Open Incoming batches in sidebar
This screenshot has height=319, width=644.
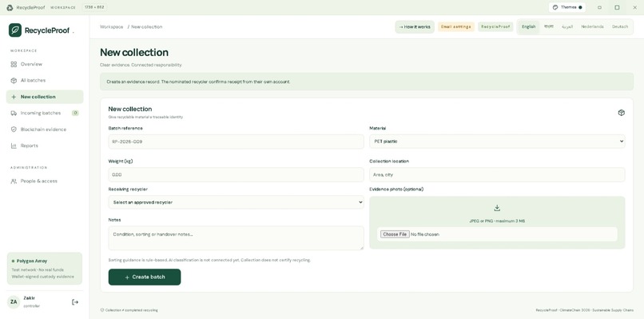[x=45, y=113]
